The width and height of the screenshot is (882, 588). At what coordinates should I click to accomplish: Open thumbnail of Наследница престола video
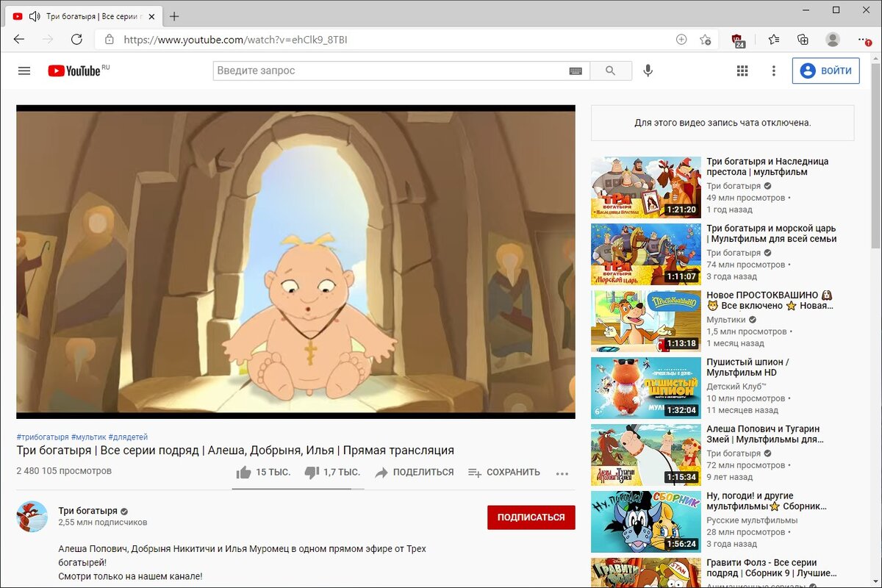coord(646,187)
